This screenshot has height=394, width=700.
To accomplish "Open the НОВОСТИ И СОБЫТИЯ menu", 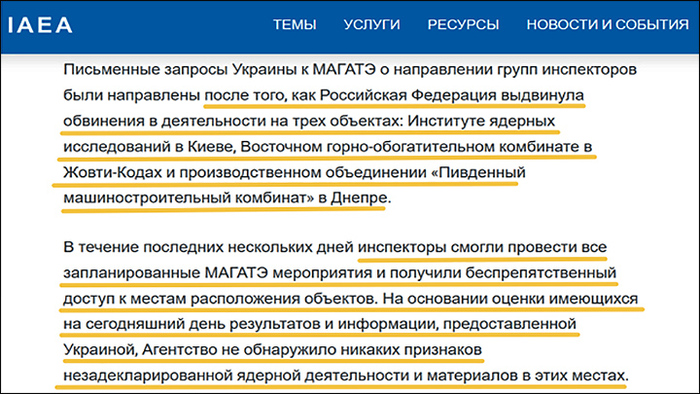I will click(x=608, y=25).
